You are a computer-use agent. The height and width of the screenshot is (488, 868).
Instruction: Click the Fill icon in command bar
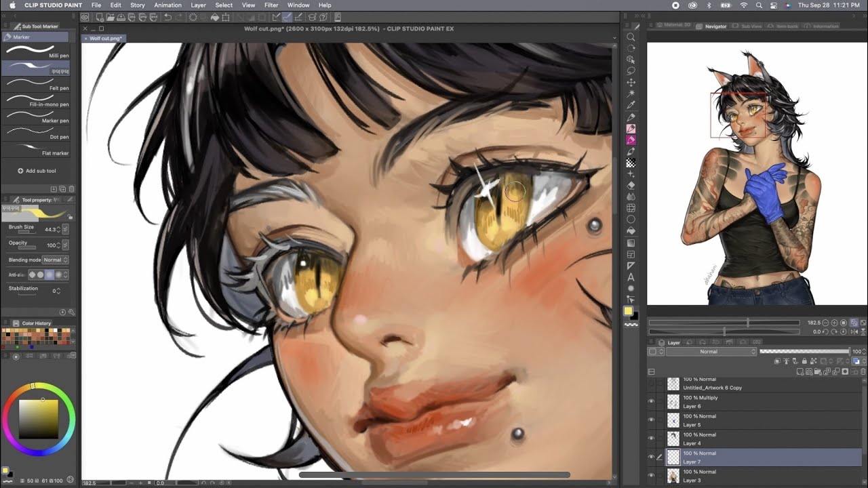(x=214, y=17)
